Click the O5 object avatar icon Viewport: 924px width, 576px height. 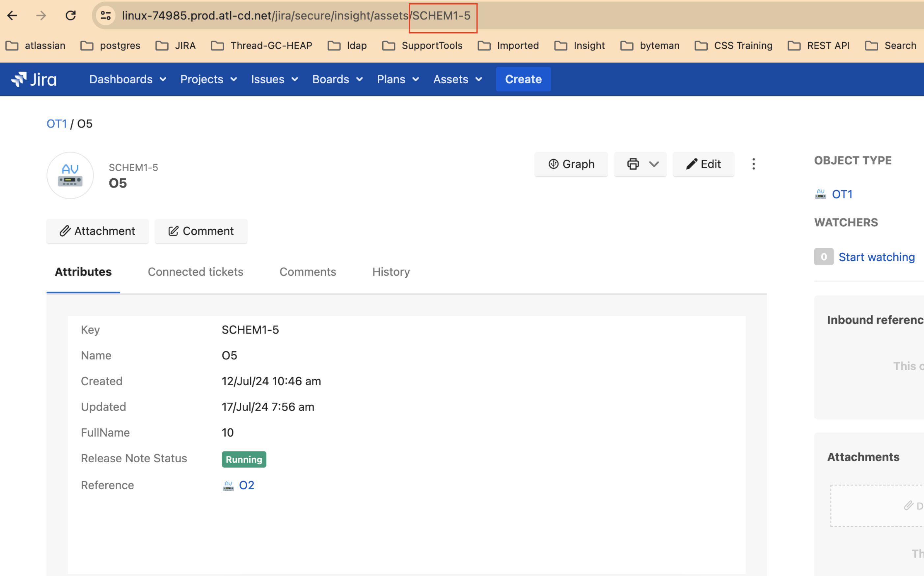tap(70, 176)
